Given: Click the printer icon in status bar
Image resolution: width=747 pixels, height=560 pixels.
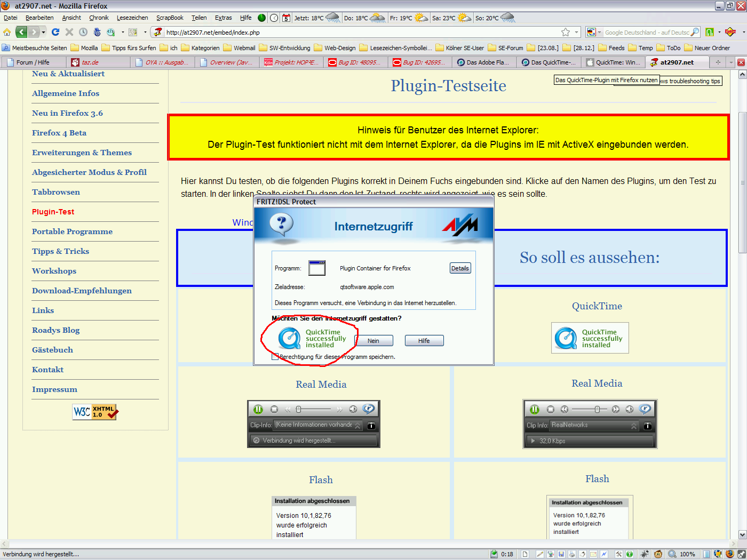Looking at the screenshot, I should [x=572, y=554].
